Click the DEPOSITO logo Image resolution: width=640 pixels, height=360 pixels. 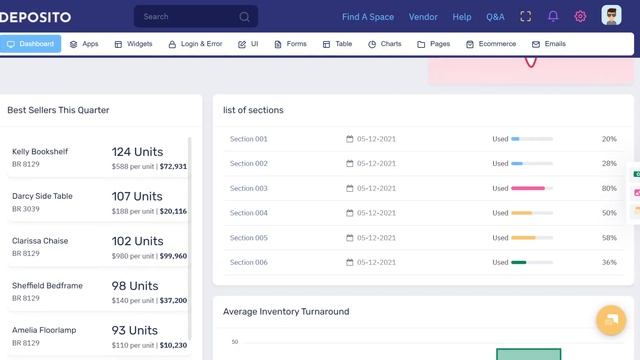(x=35, y=17)
